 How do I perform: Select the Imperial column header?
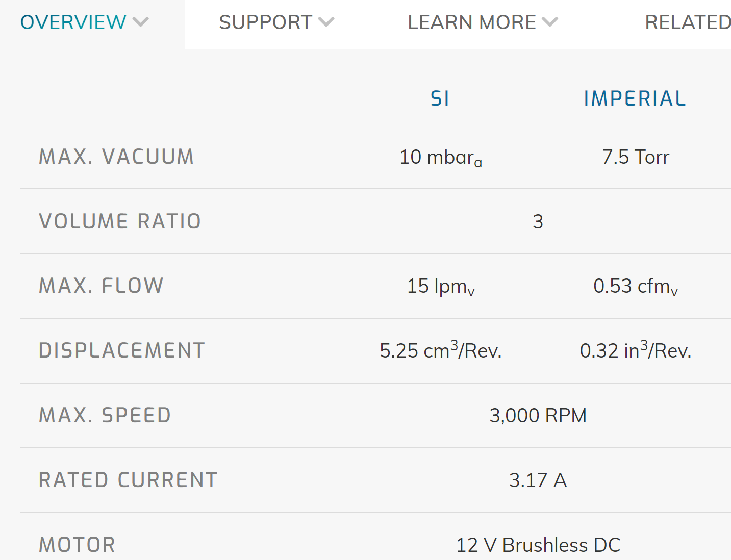click(635, 98)
